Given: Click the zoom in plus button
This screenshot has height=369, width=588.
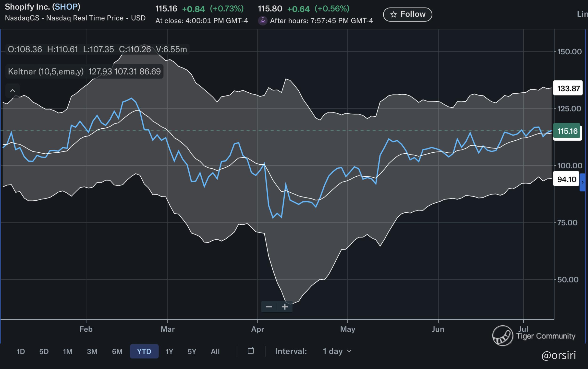Looking at the screenshot, I should [285, 306].
